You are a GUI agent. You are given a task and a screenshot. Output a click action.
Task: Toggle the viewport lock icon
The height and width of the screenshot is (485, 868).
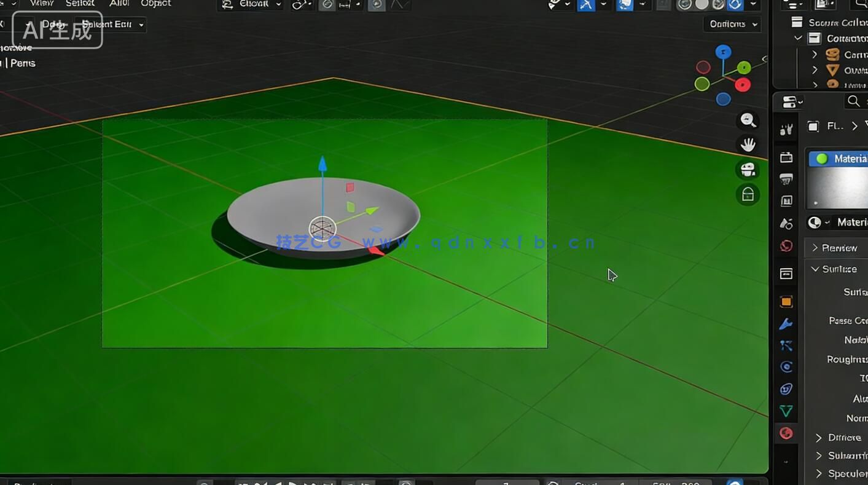click(748, 194)
